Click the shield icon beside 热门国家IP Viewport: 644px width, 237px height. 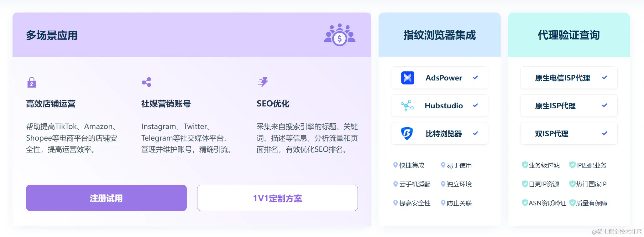(572, 184)
